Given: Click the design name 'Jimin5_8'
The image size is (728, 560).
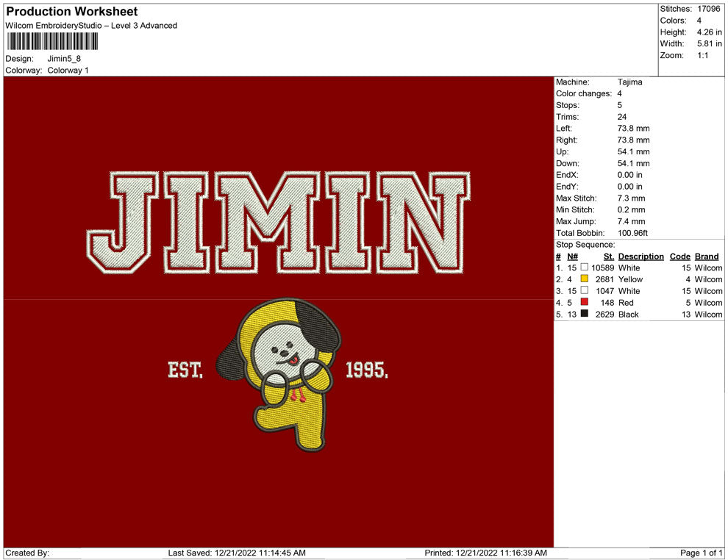Looking at the screenshot, I should tap(64, 59).
